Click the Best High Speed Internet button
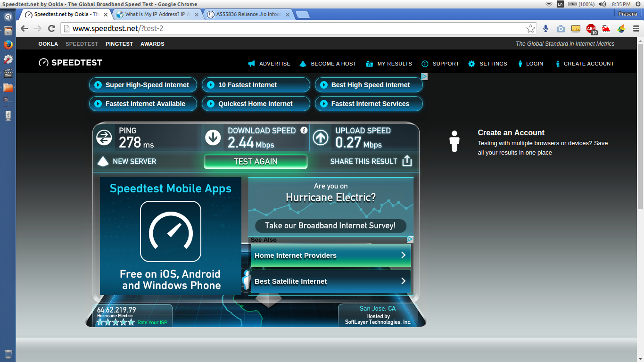 click(x=369, y=85)
